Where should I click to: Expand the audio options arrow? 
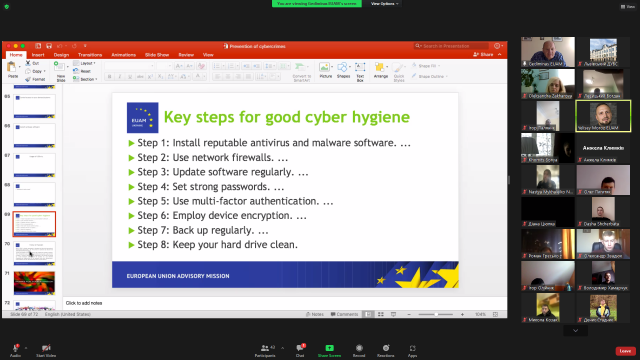[26, 348]
